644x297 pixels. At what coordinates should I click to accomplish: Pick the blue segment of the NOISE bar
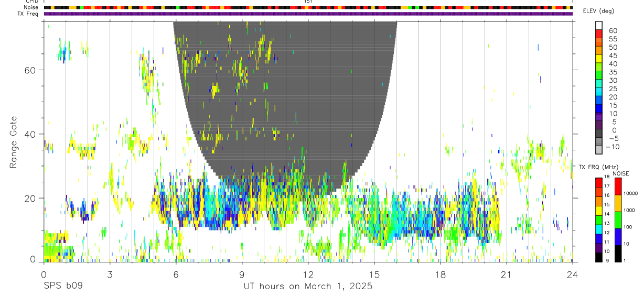click(618, 237)
